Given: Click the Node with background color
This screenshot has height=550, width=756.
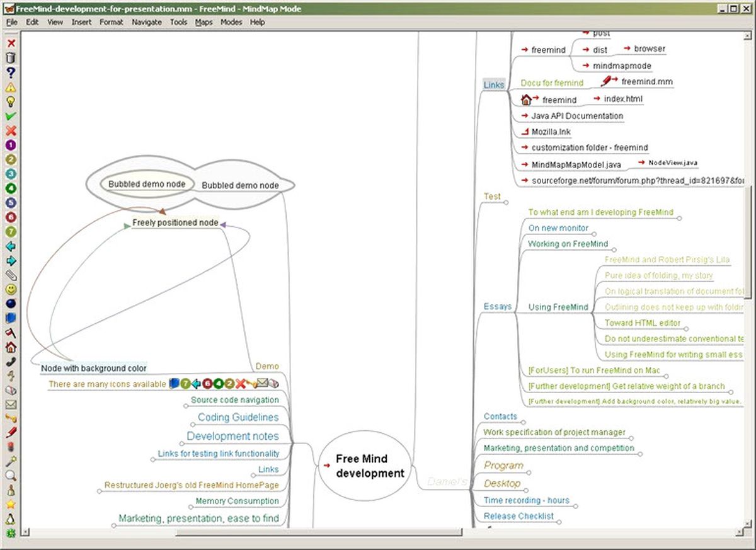Looking at the screenshot, I should point(94,368).
